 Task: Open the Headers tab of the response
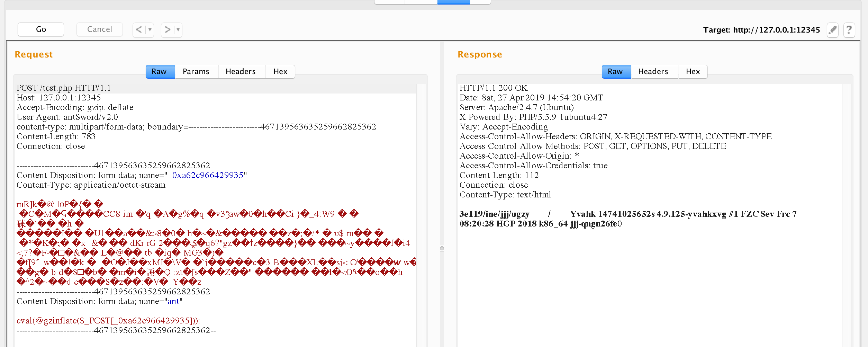[653, 71]
